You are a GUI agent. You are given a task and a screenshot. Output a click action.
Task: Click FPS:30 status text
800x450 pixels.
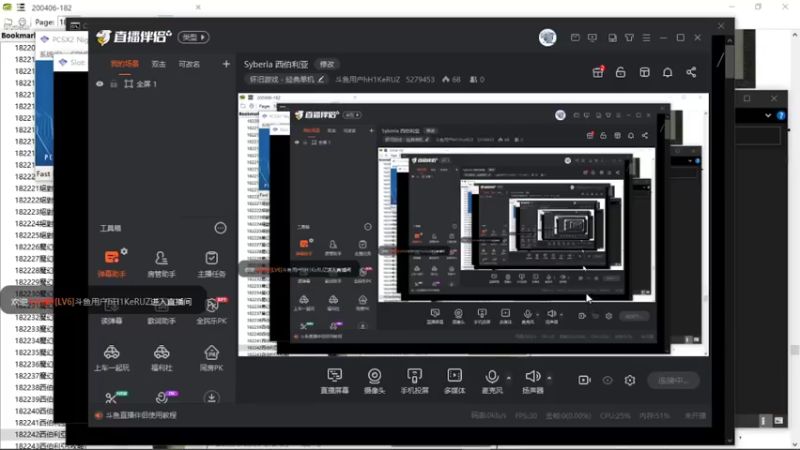[526, 416]
